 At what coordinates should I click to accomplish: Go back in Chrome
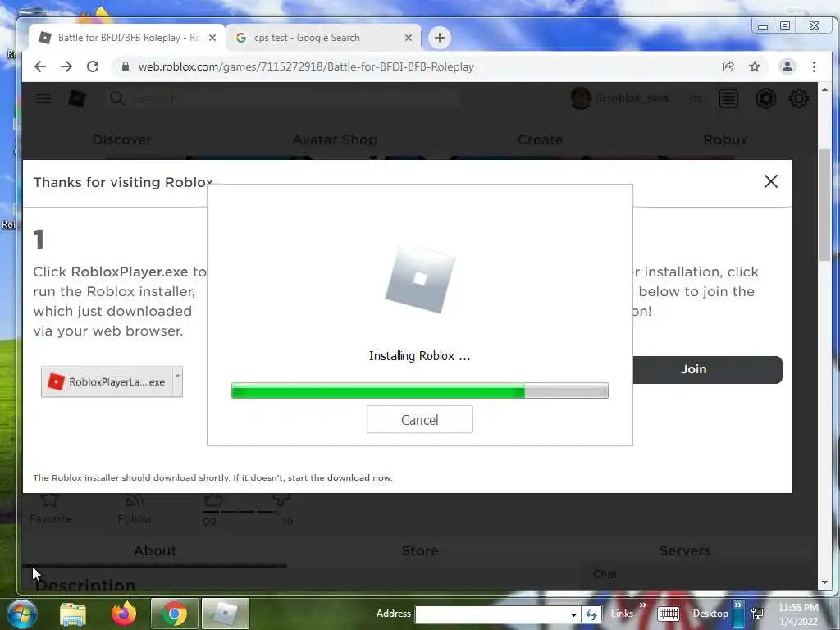point(40,66)
